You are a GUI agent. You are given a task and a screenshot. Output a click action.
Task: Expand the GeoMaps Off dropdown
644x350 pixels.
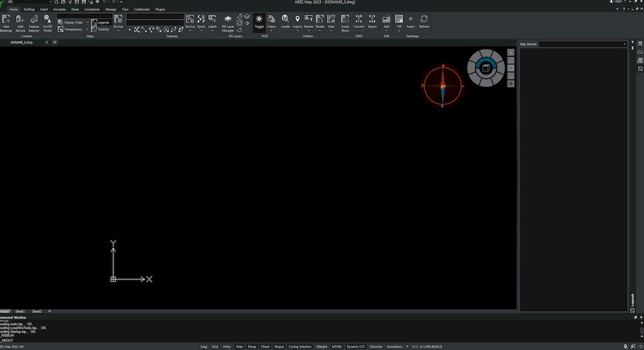coord(399,31)
